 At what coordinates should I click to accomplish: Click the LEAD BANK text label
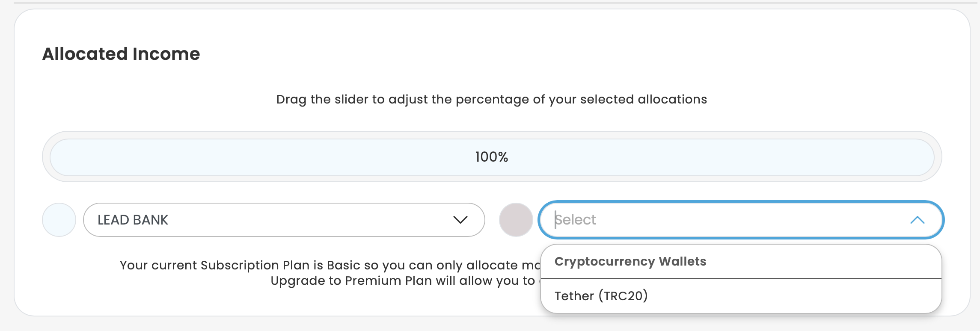(x=133, y=220)
